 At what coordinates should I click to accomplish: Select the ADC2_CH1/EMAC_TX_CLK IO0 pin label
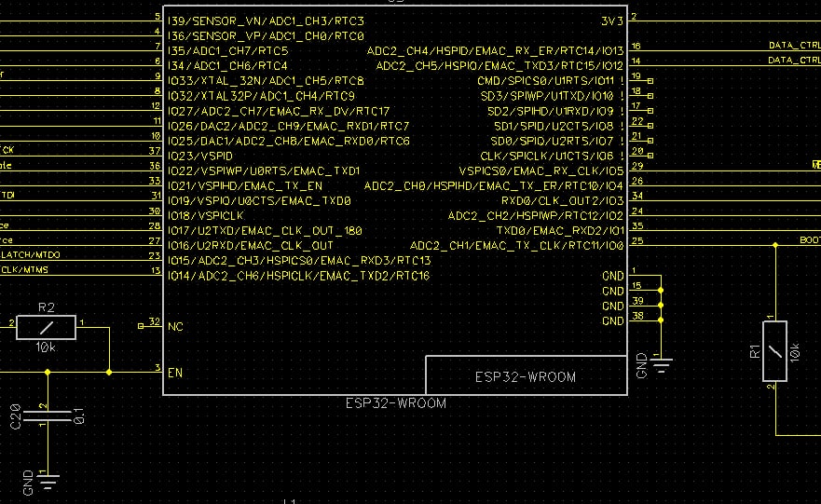517,245
